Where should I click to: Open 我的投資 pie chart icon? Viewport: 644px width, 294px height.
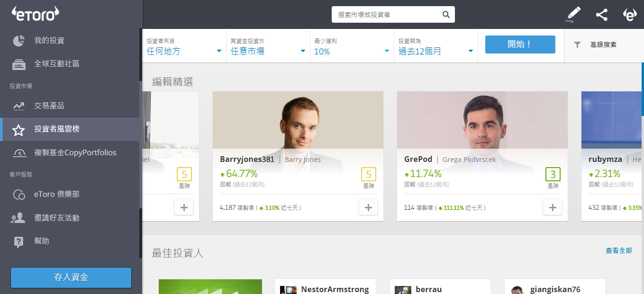coord(18,41)
